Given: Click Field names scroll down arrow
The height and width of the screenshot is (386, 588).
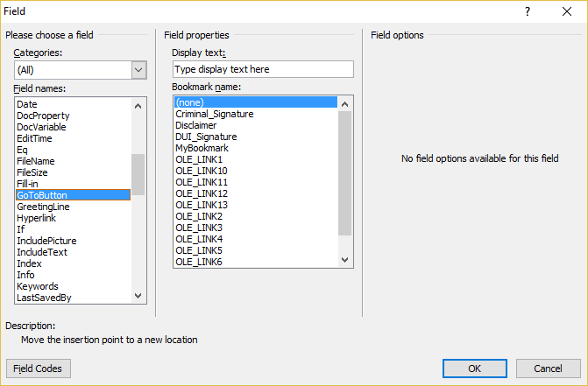Looking at the screenshot, I should pos(138,296).
